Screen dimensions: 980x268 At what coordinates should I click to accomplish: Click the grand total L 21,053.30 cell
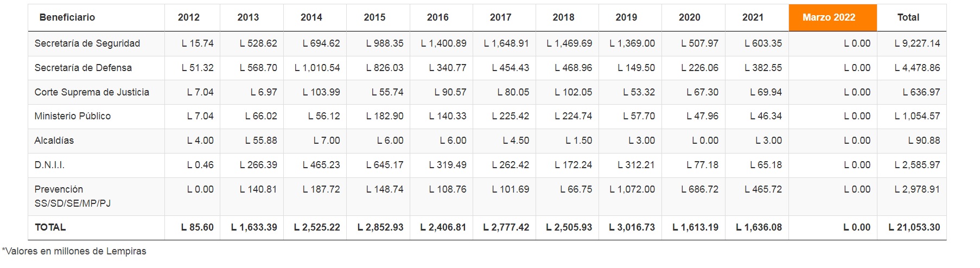click(x=914, y=227)
